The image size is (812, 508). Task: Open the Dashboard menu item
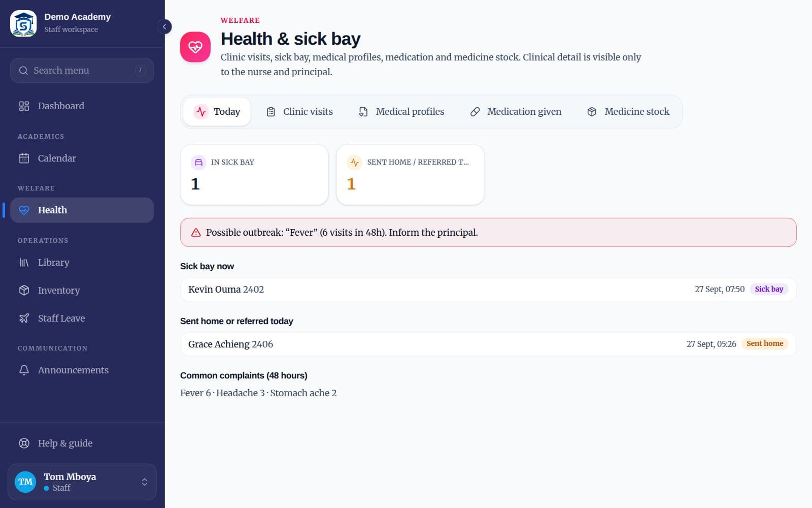click(x=82, y=106)
